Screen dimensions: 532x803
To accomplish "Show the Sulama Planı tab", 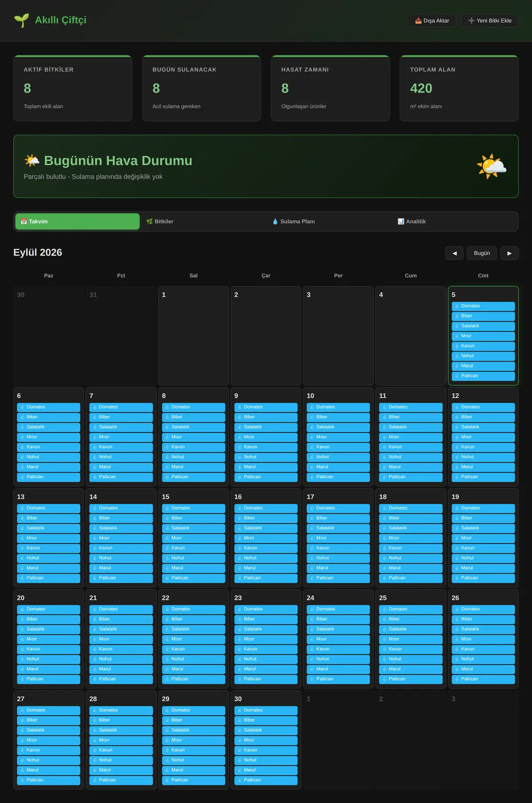I will coord(329,221).
